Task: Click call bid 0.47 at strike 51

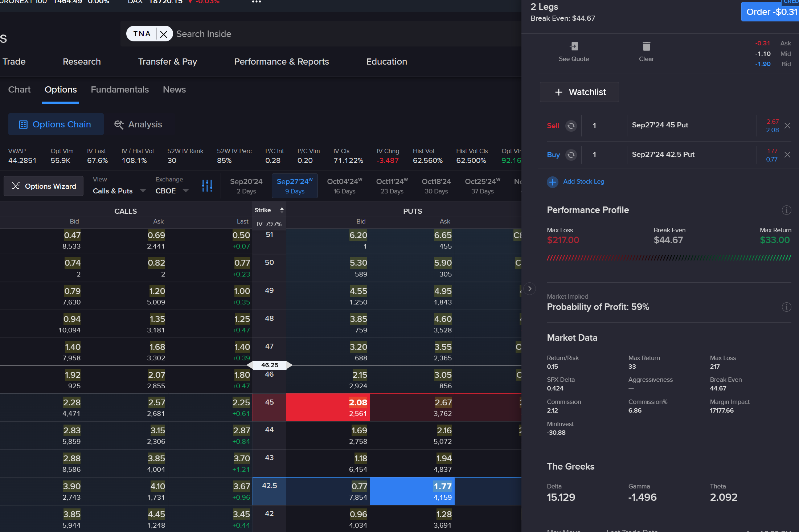Action: [72, 235]
